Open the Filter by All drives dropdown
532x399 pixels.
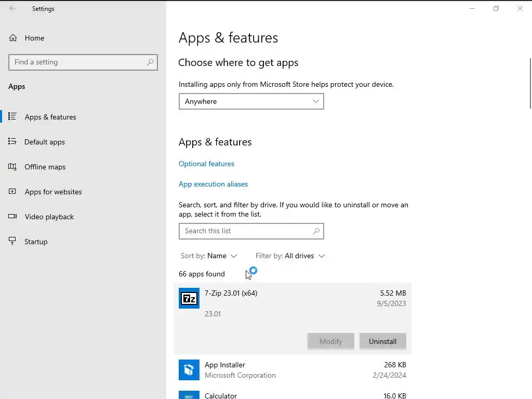(x=290, y=256)
